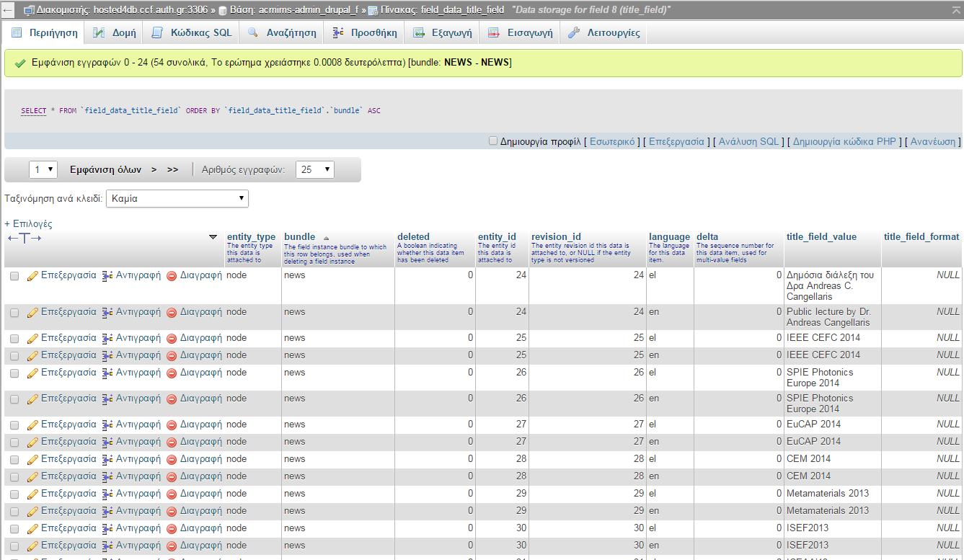Open the Ταξινόμηση ανά κλειδί dropdown
This screenshot has height=560, width=964.
pos(177,198)
